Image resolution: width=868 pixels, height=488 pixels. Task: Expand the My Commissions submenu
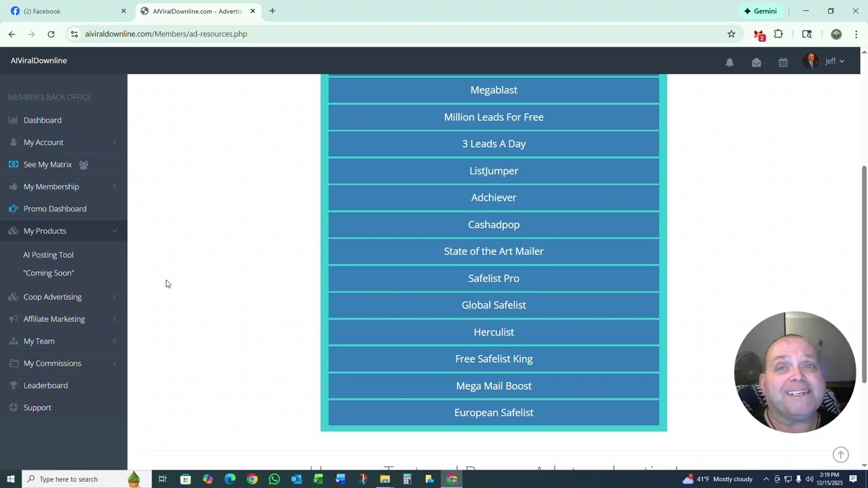tap(115, 363)
